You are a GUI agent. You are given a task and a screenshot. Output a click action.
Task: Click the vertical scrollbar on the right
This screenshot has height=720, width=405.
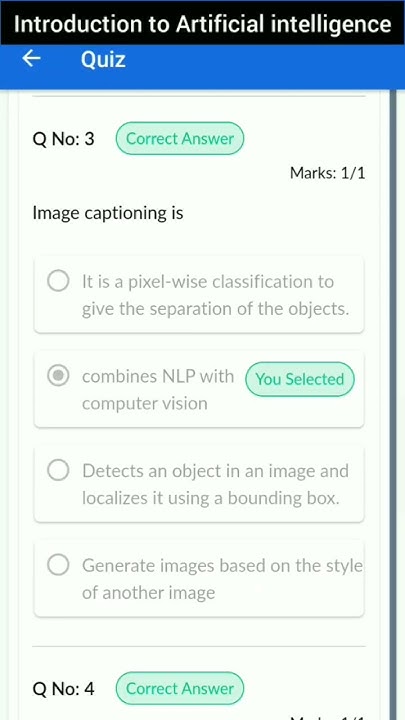click(393, 404)
